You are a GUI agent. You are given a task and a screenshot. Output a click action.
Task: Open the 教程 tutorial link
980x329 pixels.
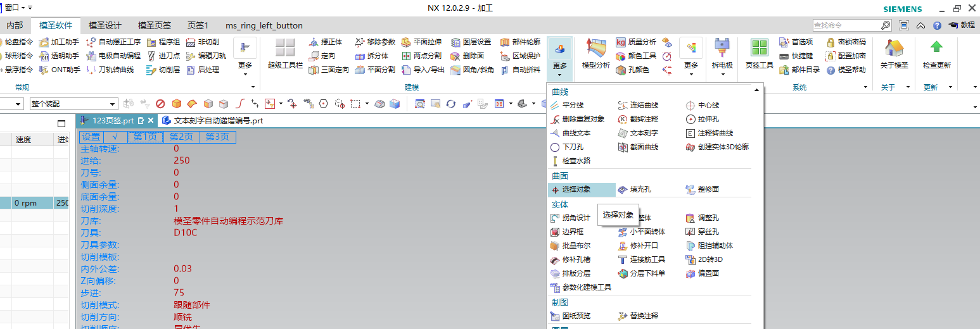tap(962, 25)
